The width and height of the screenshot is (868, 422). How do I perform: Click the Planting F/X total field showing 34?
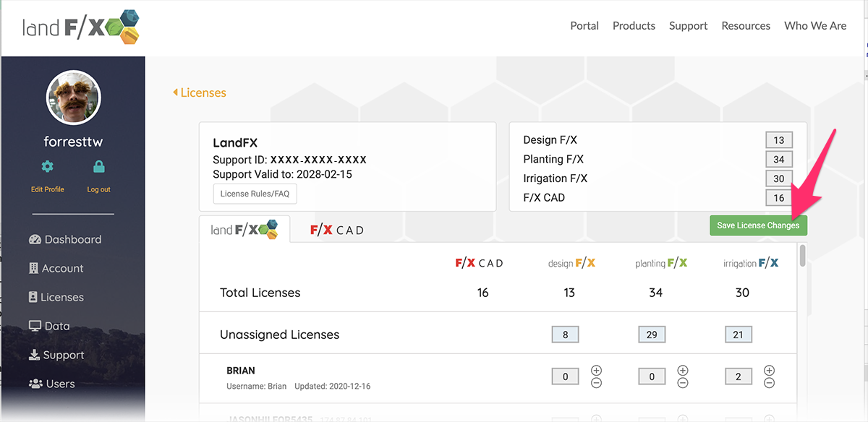(x=779, y=160)
